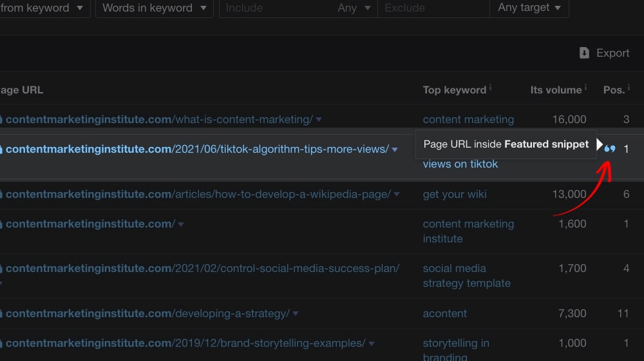Expand caret for tiktok-algorithm-tips-more-views URL
Image resolution: width=644 pixels, height=361 pixels.
(x=395, y=150)
